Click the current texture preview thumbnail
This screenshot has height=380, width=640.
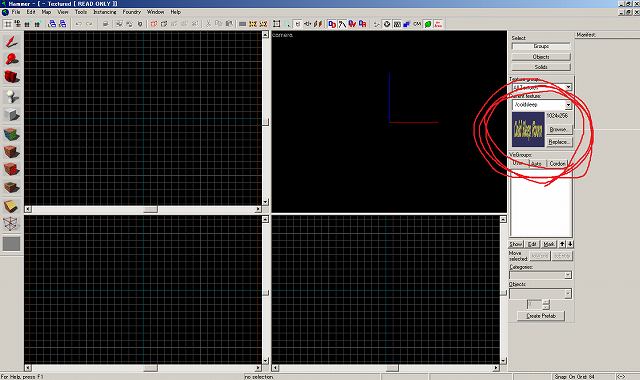click(x=528, y=130)
